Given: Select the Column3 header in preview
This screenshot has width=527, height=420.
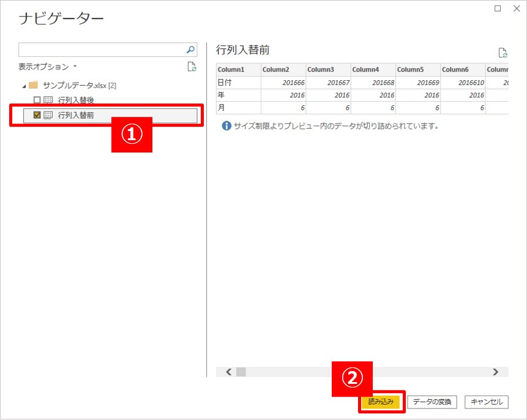Looking at the screenshot, I should 328,70.
